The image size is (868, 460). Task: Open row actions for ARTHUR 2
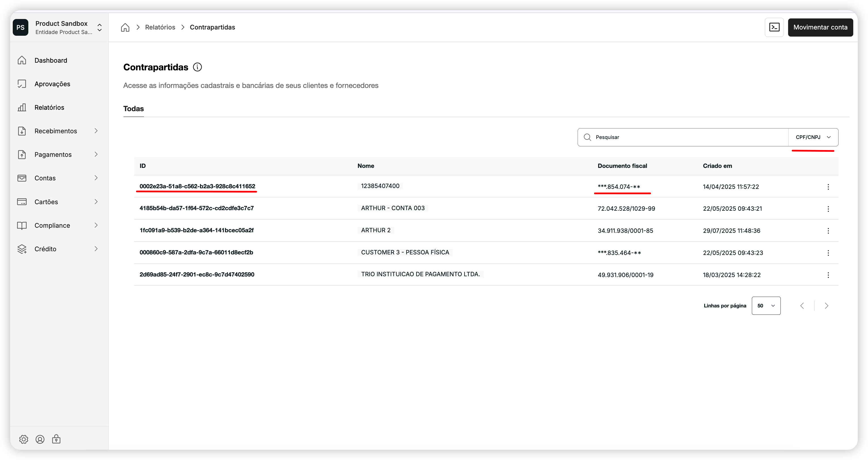pos(828,231)
